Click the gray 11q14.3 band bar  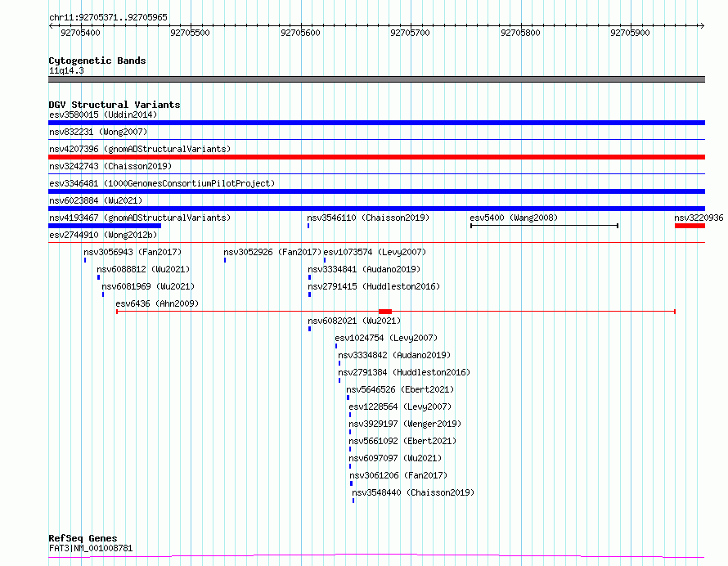click(376, 79)
